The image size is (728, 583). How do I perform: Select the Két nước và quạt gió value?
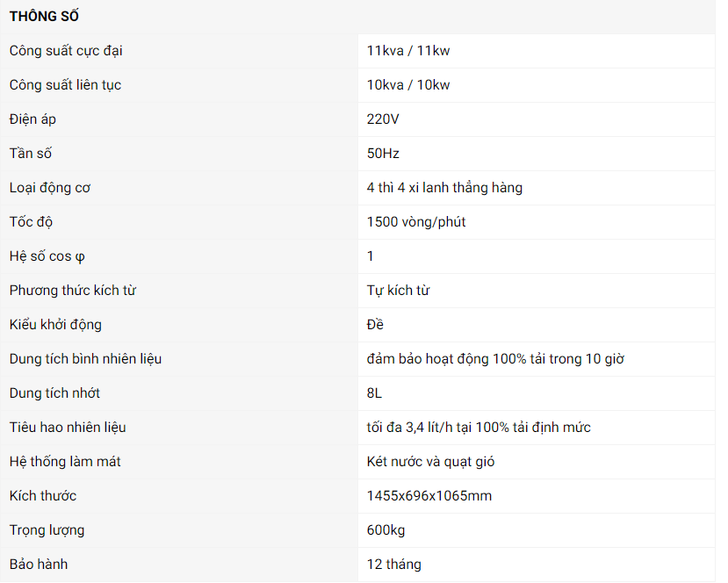click(x=436, y=462)
